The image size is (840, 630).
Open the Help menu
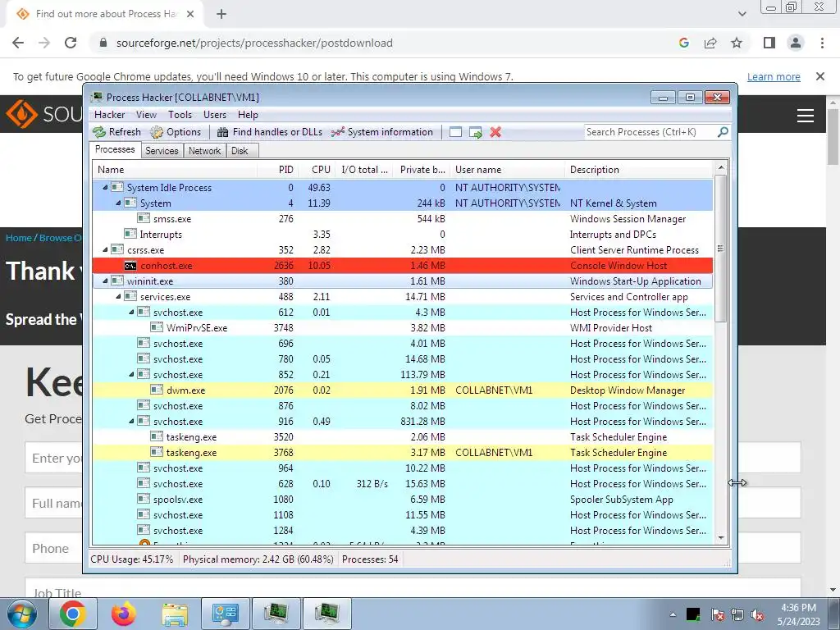click(248, 115)
